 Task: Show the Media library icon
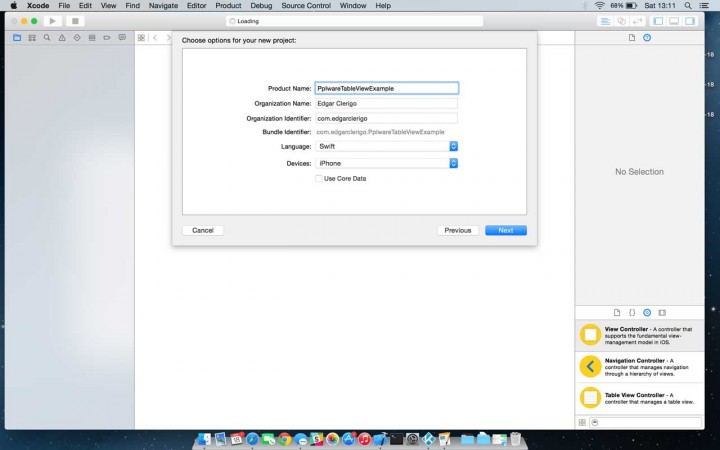(x=662, y=313)
